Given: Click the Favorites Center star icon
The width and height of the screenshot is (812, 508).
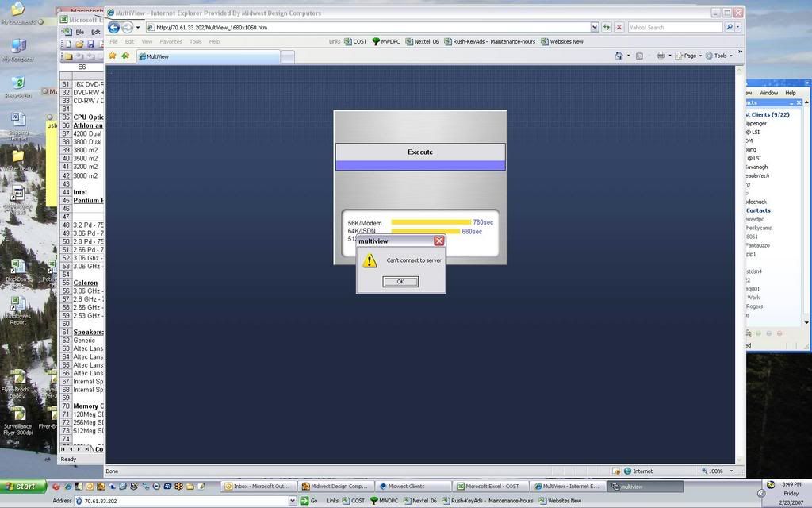Looking at the screenshot, I should click(x=113, y=56).
